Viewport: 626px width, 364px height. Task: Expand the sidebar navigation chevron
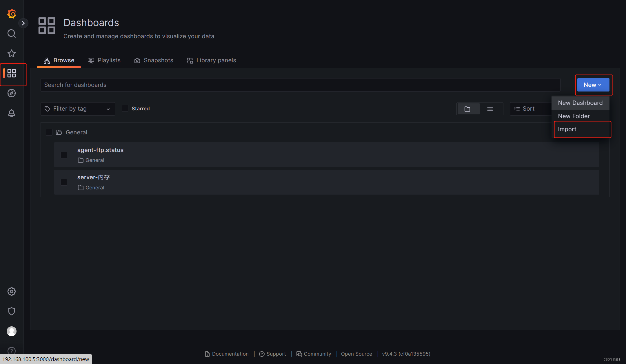23,23
